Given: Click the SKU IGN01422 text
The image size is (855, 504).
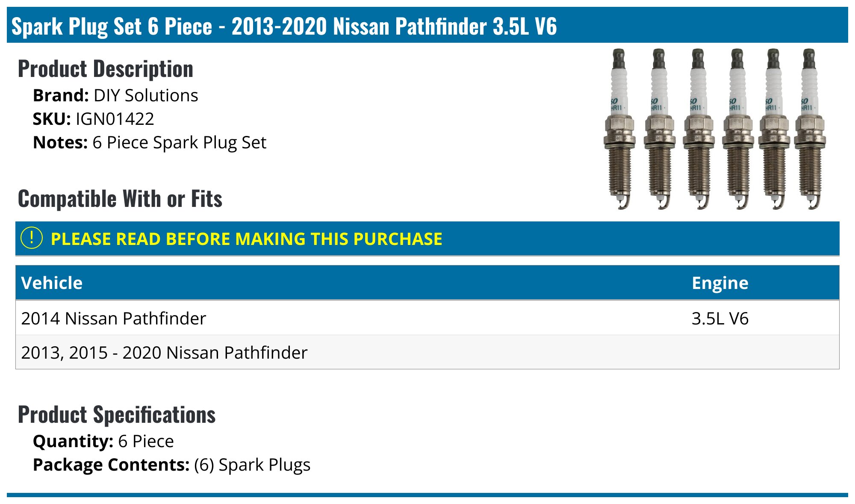Looking at the screenshot, I should pos(93,119).
